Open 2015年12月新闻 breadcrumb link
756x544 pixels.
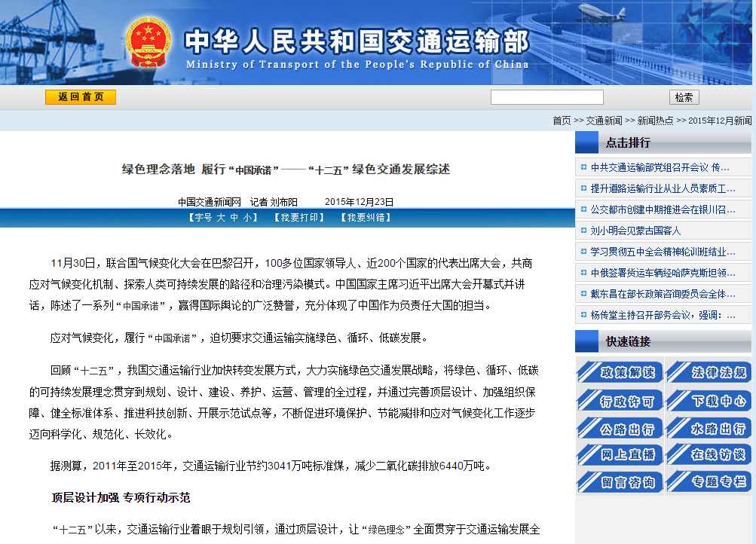coord(720,121)
